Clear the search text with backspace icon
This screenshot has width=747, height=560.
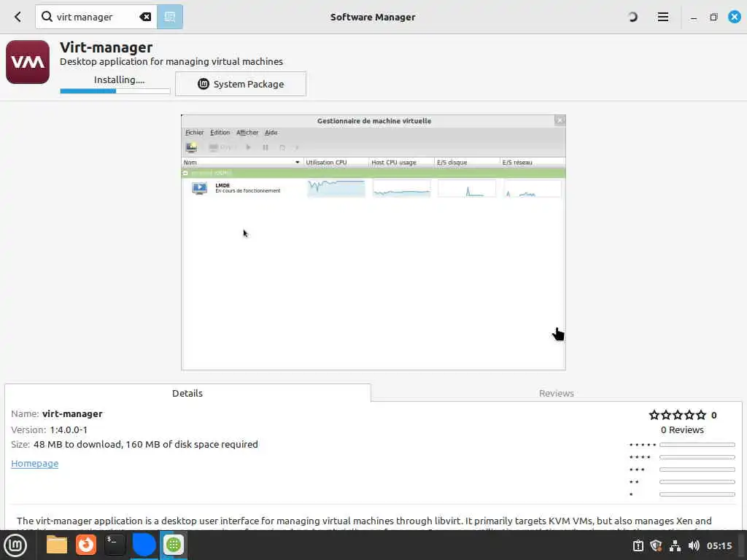(x=145, y=17)
